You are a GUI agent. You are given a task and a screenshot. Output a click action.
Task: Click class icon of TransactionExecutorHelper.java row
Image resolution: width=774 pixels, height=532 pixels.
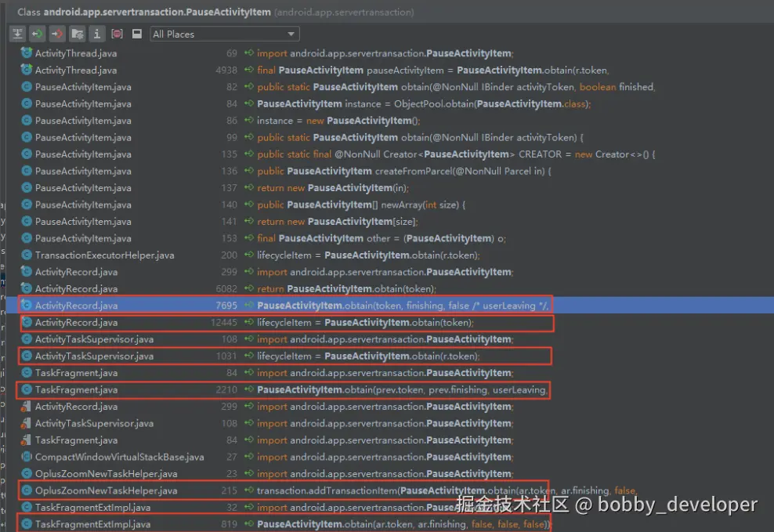pos(27,255)
